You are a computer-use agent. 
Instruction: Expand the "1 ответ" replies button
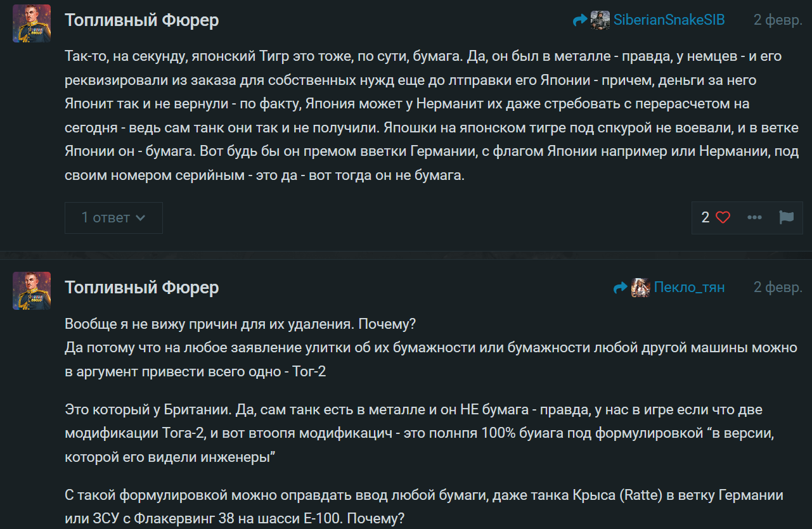click(106, 218)
